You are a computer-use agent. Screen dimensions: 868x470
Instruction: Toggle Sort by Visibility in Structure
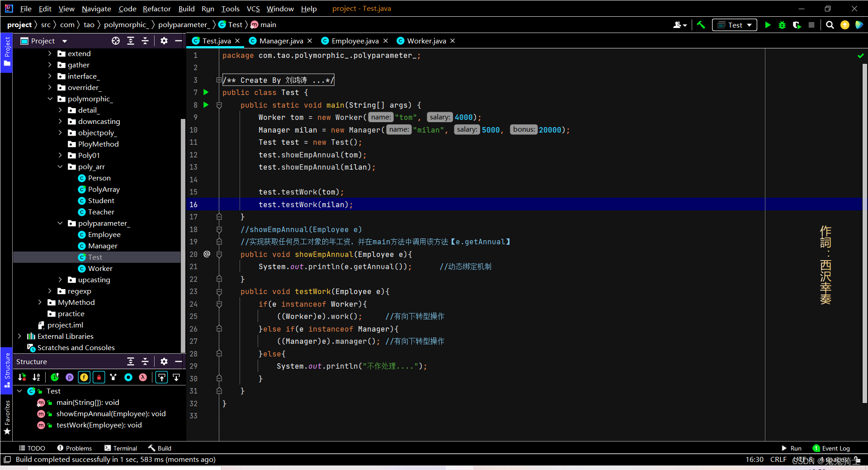coord(22,377)
